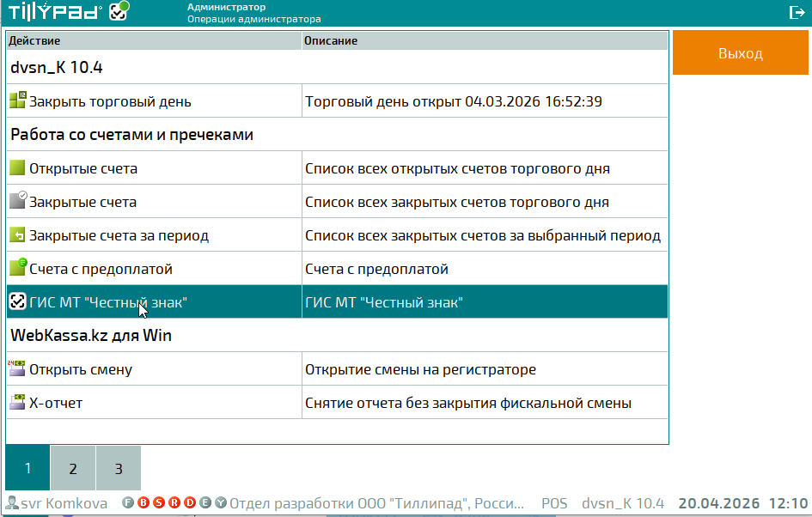Click the clock 12:10 in status bar

(x=788, y=503)
